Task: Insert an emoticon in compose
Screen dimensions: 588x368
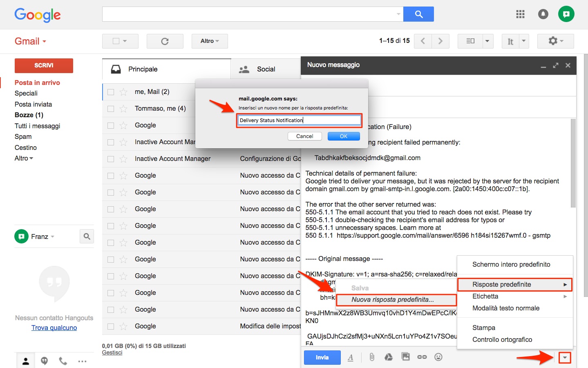Action: tap(438, 357)
